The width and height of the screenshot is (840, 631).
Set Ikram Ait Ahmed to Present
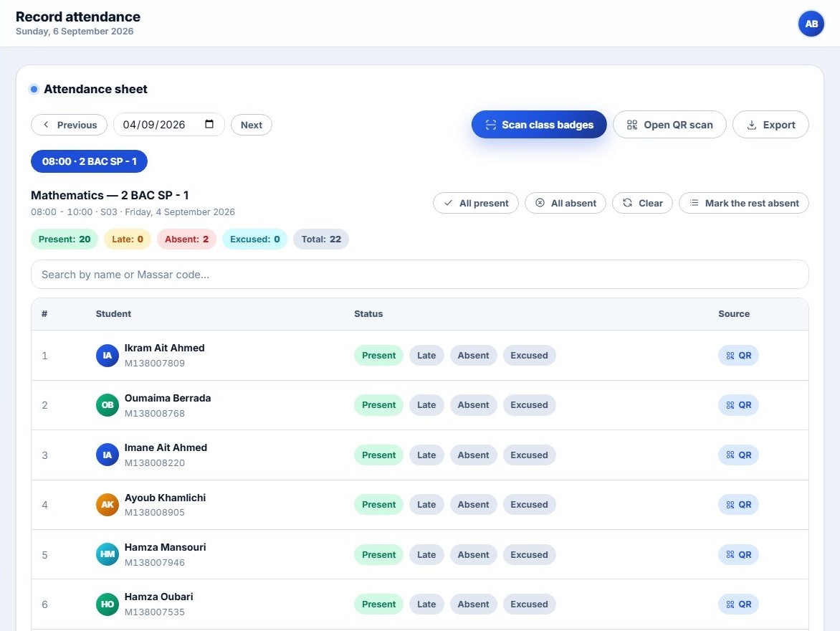378,356
